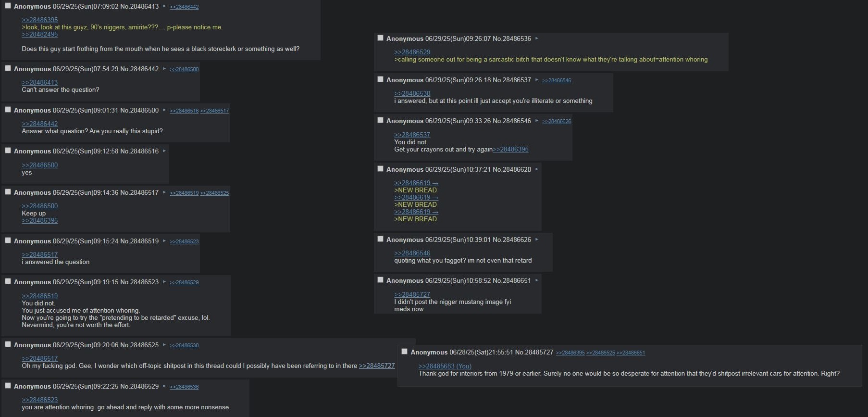Open the post menu arrow on No.28486529
Viewport: 868px width, 417px height.
[164, 386]
